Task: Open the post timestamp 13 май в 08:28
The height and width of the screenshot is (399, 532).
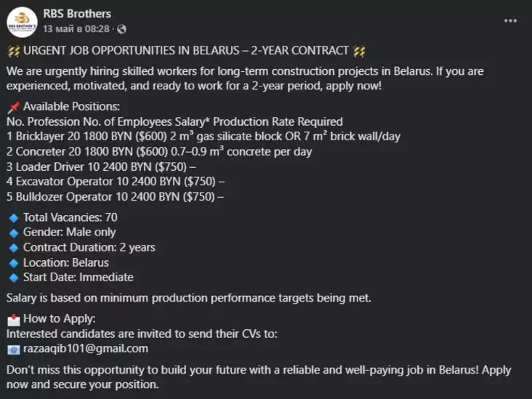Action: 76,29
